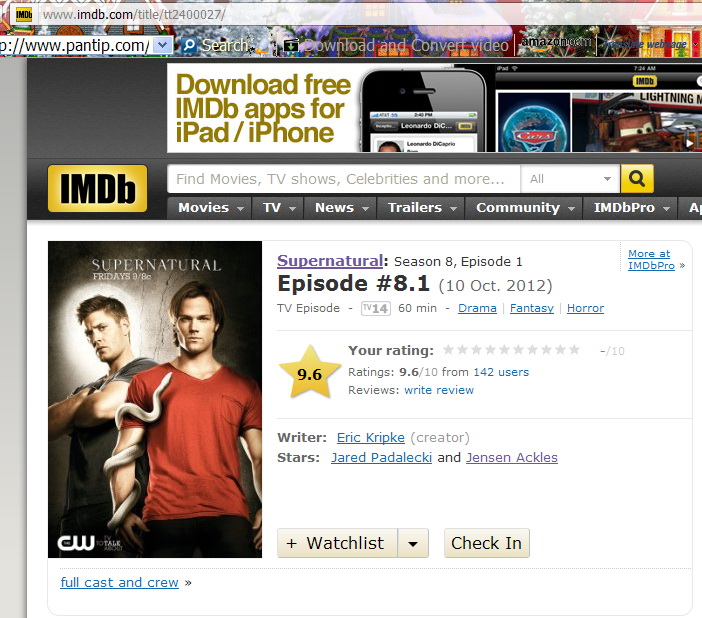Click the TV14 rating badge
Image resolution: width=702 pixels, height=618 pixels.
(x=376, y=308)
